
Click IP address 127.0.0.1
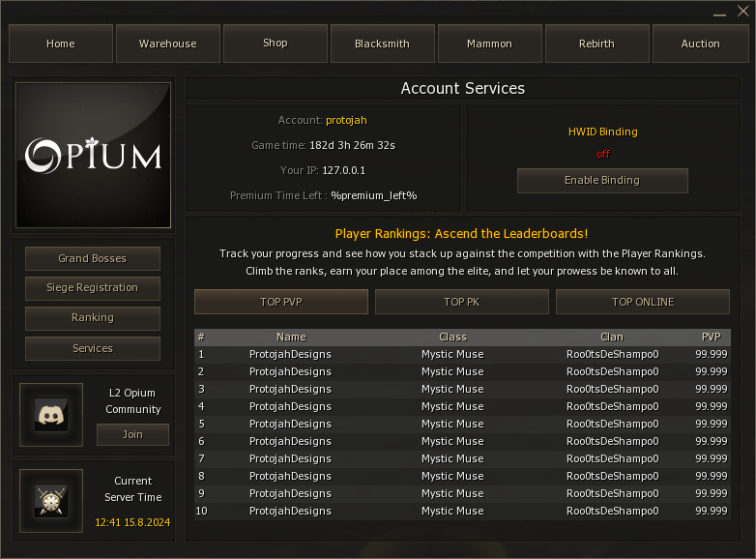[344, 170]
